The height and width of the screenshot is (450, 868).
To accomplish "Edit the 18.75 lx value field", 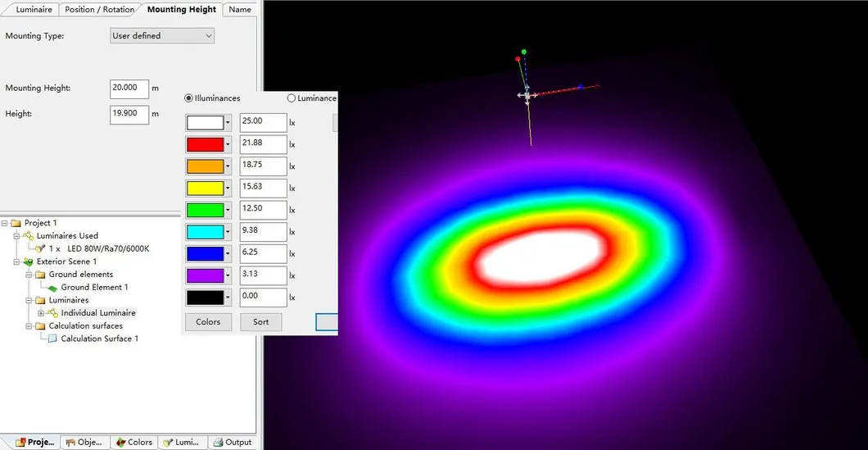I will pos(263,166).
